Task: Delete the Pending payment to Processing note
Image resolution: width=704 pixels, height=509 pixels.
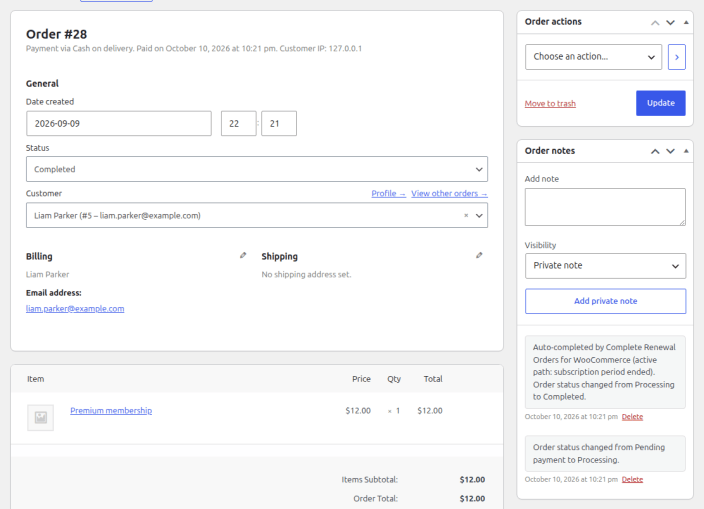Action: click(x=632, y=480)
